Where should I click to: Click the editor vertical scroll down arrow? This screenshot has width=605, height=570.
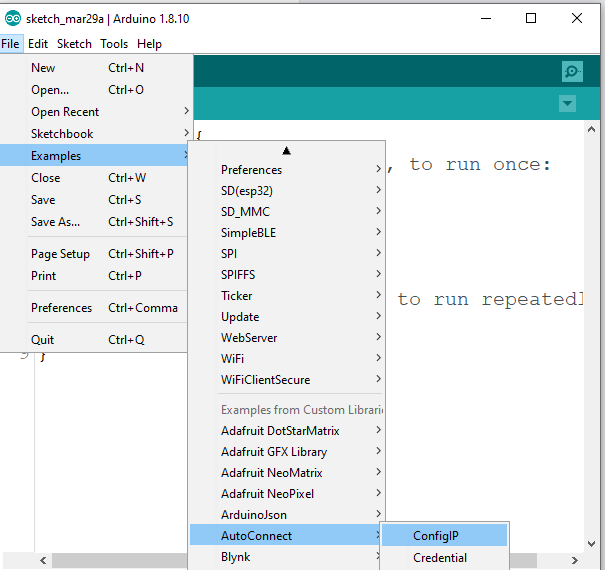pyautogui.click(x=591, y=544)
